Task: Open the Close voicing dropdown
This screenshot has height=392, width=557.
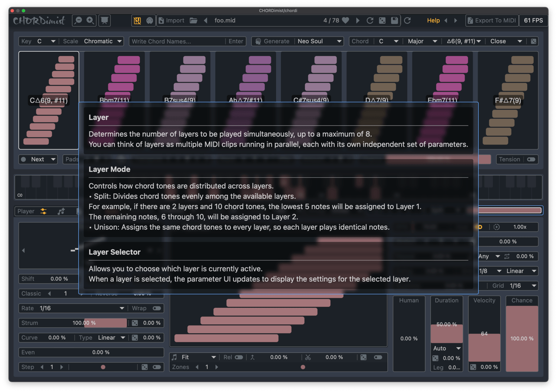Action: pyautogui.click(x=506, y=41)
